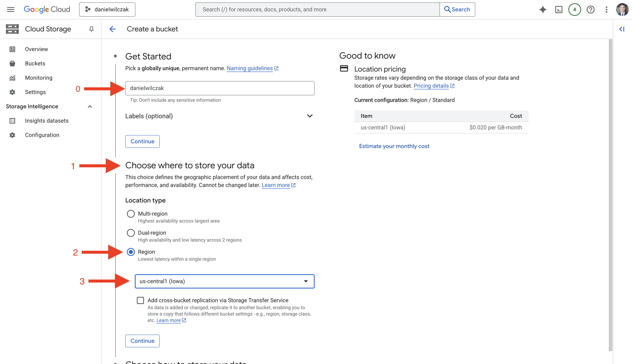
Task: Open Learn more link about data location
Action: click(276, 185)
